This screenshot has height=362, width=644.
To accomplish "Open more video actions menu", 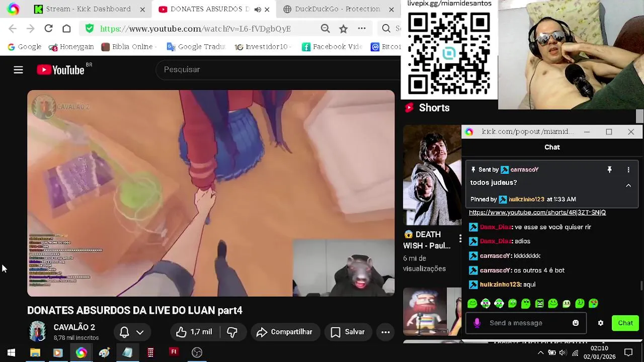I will [385, 332].
